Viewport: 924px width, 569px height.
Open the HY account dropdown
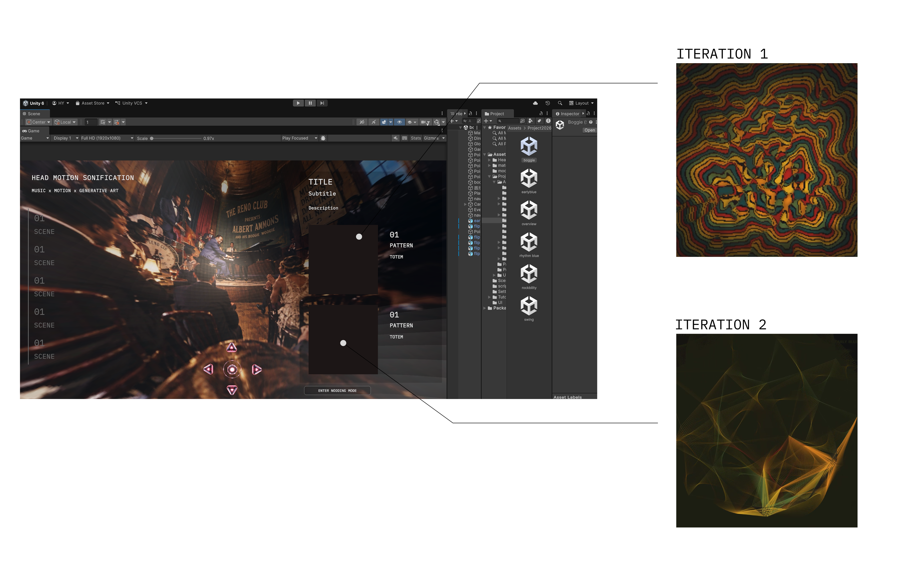61,103
